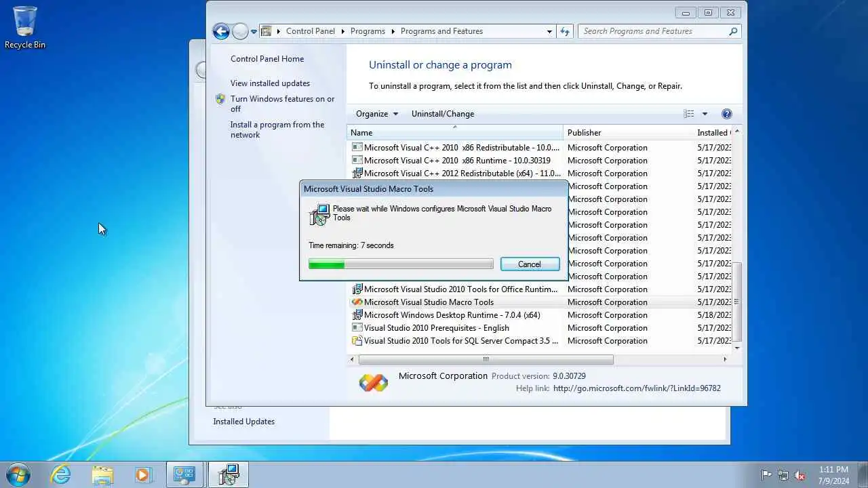Sort list by Name column header
868x488 pixels.
click(454, 133)
